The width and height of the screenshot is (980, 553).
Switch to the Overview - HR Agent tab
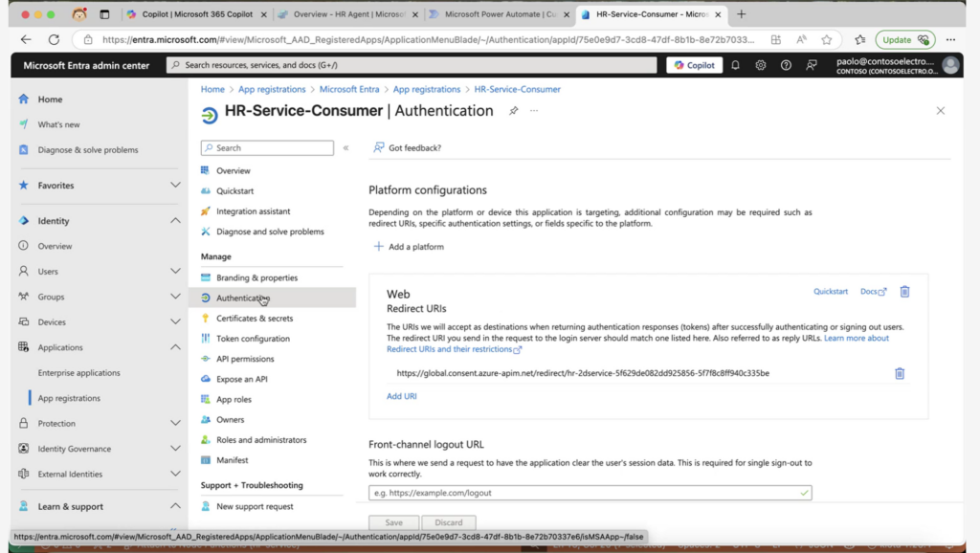348,13
